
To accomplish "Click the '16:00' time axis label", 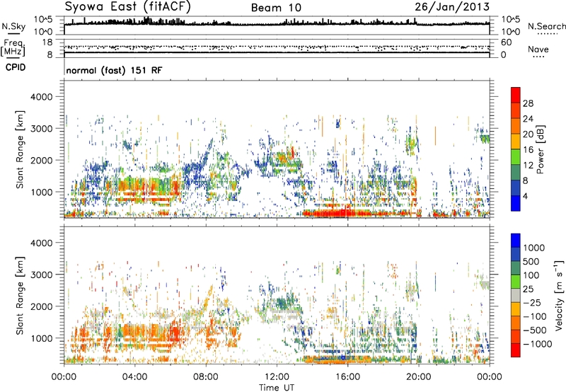I will click(x=347, y=377).
